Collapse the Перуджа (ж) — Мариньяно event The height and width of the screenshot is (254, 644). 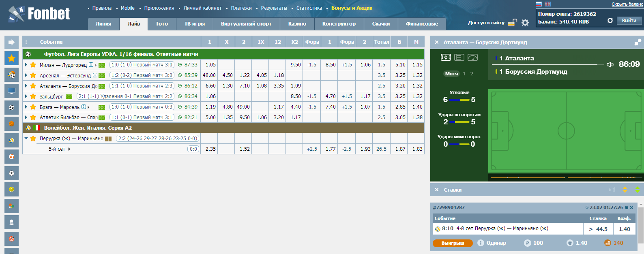coord(26,139)
